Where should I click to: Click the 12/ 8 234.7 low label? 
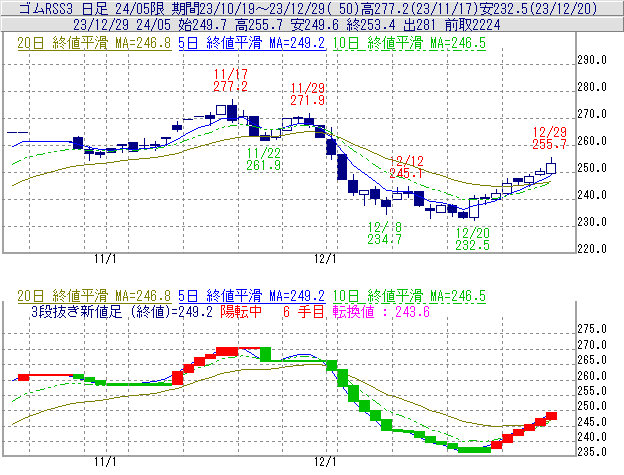pyautogui.click(x=384, y=233)
